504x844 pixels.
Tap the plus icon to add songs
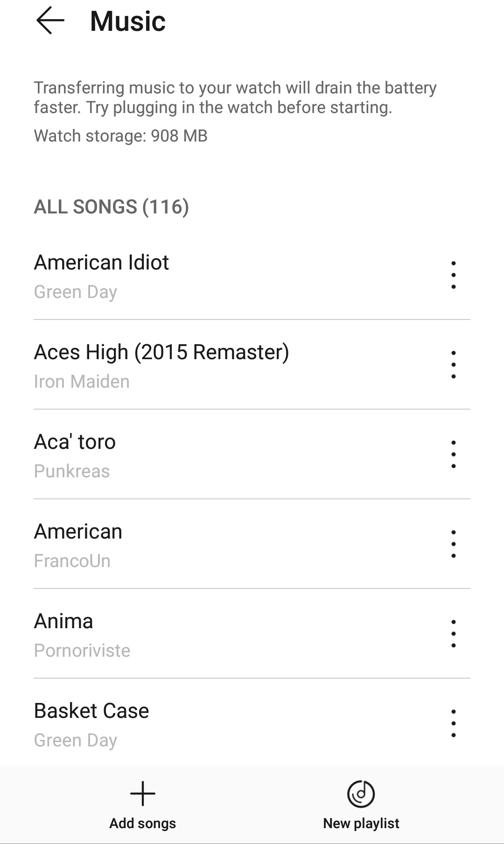pos(142,794)
